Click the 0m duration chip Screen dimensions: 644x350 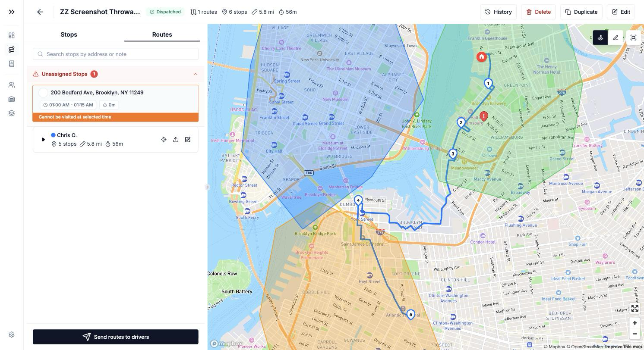[109, 105]
